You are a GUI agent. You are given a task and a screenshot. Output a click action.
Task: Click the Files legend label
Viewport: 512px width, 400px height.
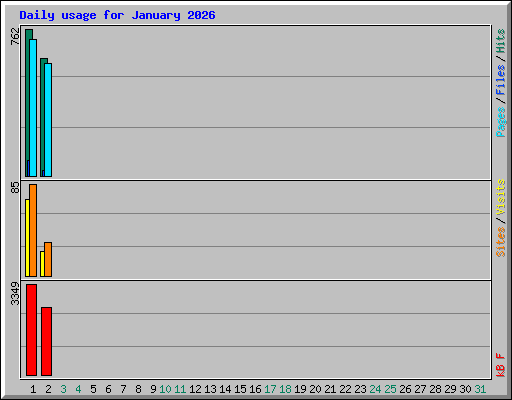click(501, 79)
